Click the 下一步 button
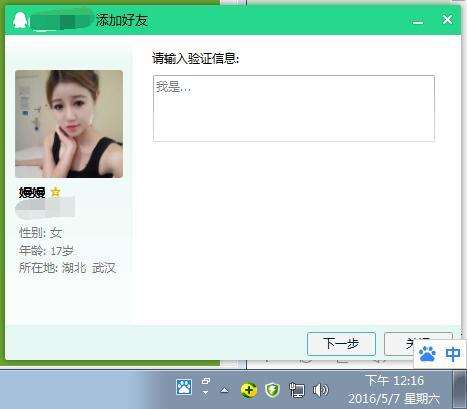 [x=341, y=343]
